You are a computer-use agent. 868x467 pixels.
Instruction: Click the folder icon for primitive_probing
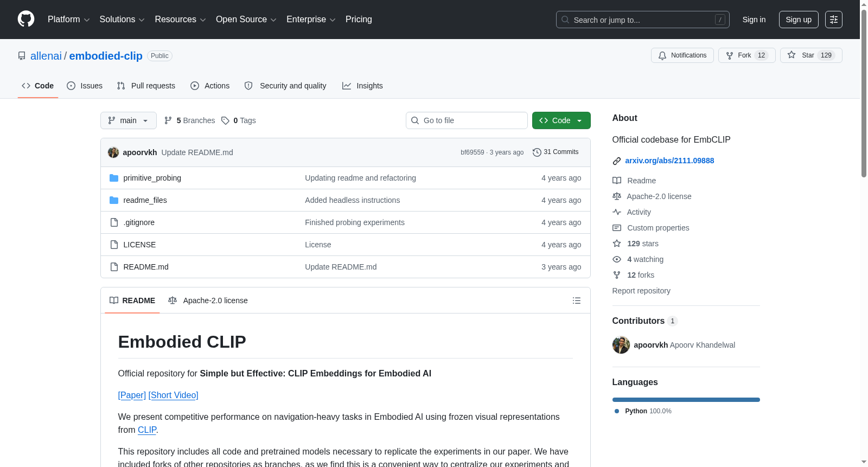click(x=114, y=178)
